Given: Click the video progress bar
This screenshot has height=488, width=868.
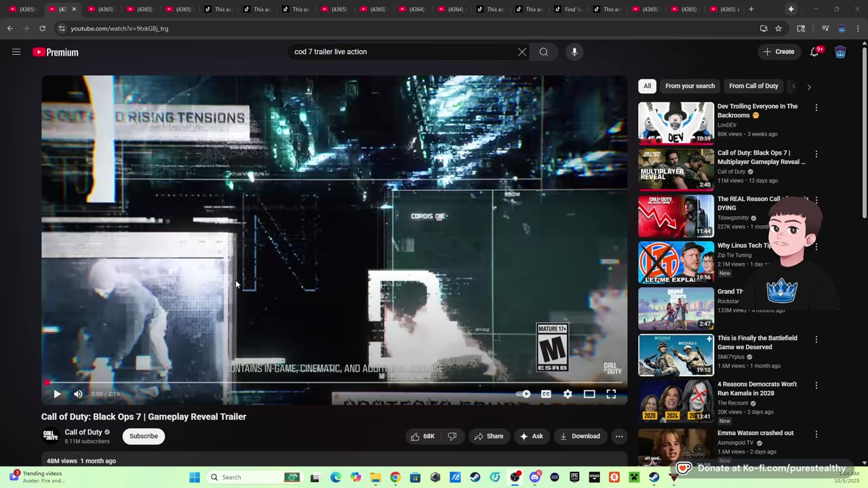Looking at the screenshot, I should point(332,382).
